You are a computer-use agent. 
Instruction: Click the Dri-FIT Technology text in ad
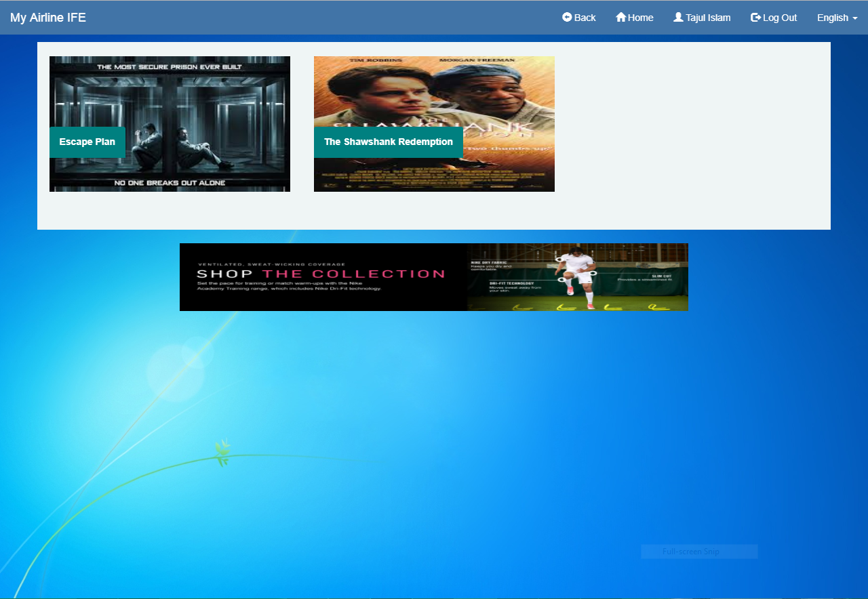[x=511, y=283]
